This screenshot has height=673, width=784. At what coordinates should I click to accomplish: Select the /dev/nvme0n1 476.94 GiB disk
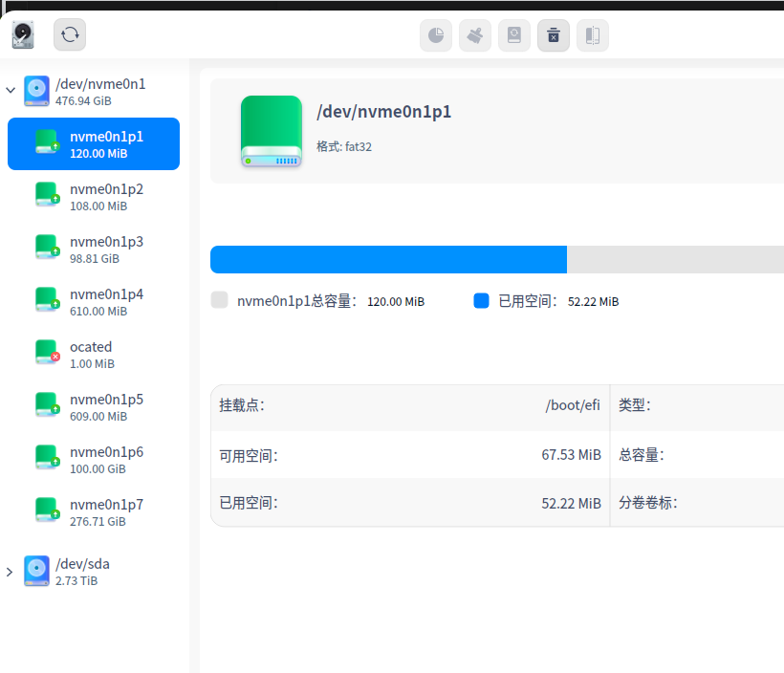pos(95,92)
